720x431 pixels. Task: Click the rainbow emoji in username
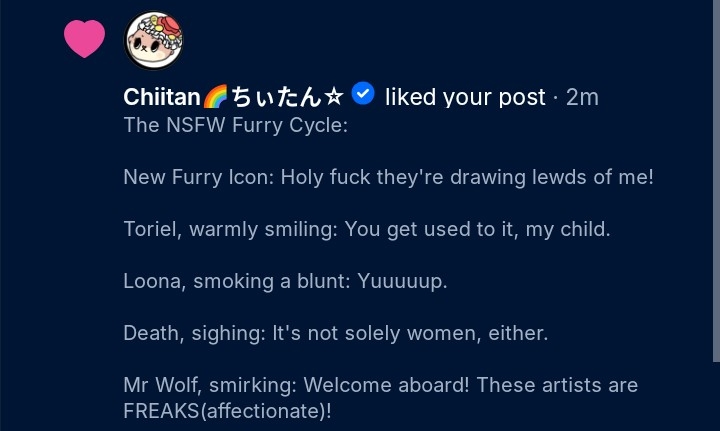215,96
